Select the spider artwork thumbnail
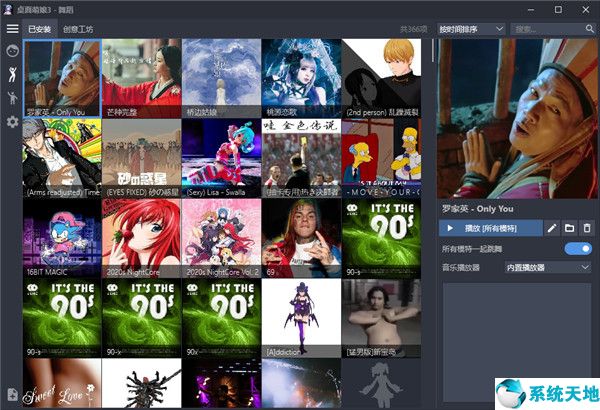 coord(142,383)
